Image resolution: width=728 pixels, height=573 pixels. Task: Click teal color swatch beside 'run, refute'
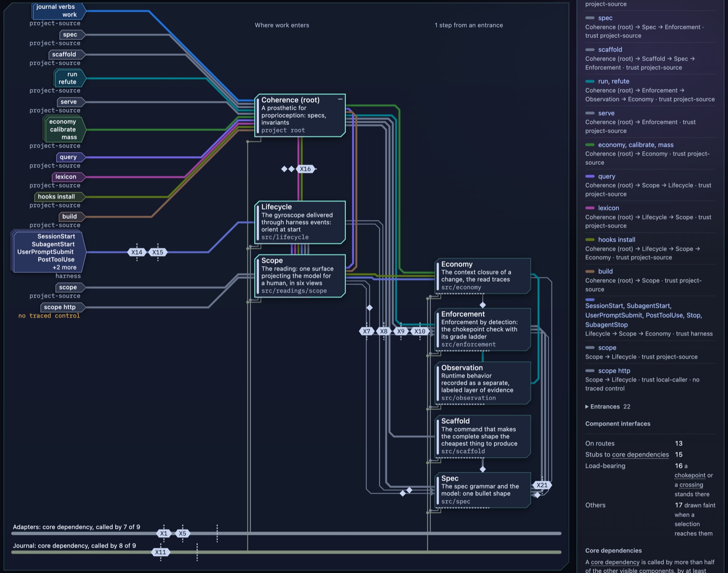[590, 81]
